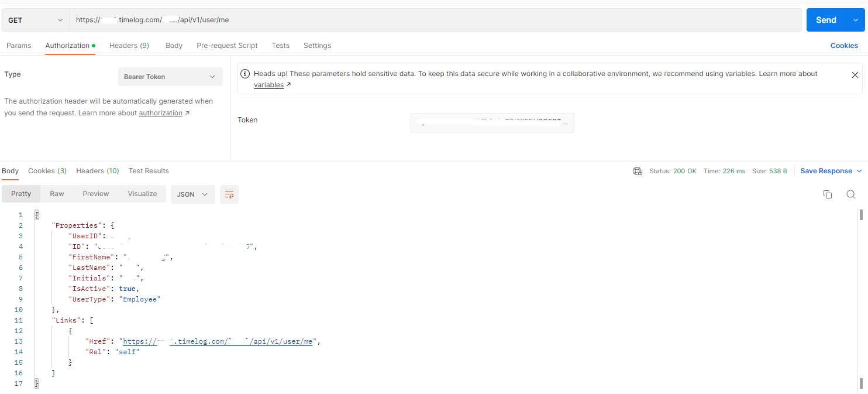This screenshot has height=394, width=868.
Task: Open the Cookies link at top right
Action: click(x=844, y=46)
